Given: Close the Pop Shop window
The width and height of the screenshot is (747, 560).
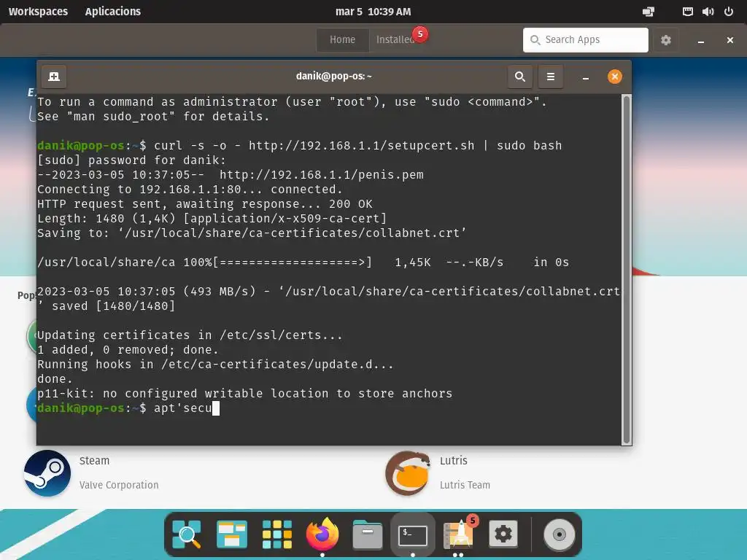Looking at the screenshot, I should [729, 40].
